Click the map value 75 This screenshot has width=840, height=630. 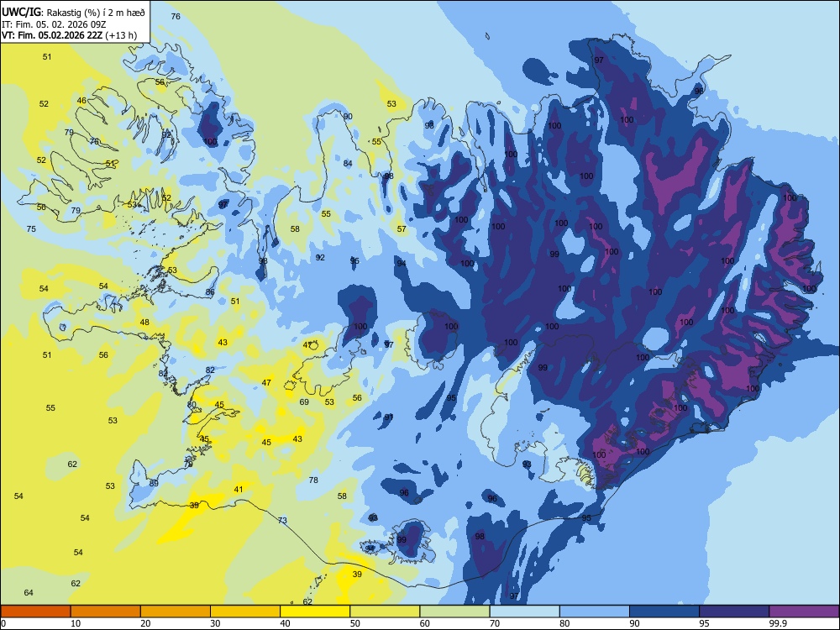(31, 228)
